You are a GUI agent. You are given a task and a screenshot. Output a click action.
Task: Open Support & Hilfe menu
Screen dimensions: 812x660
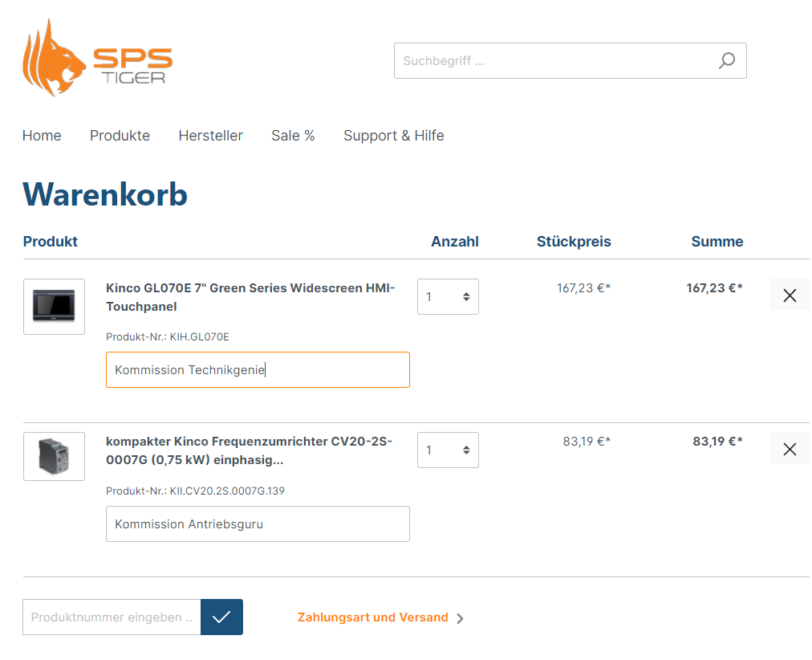click(393, 136)
